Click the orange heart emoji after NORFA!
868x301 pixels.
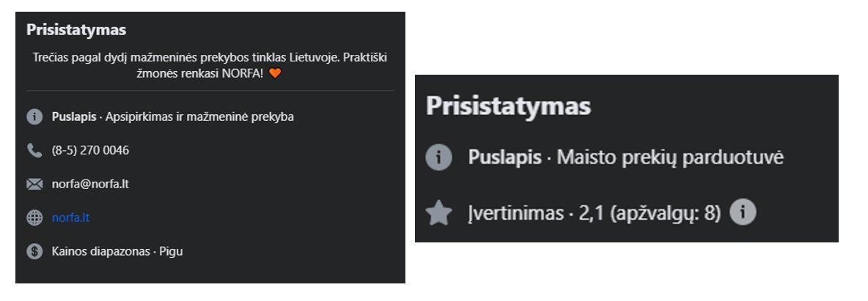point(275,73)
